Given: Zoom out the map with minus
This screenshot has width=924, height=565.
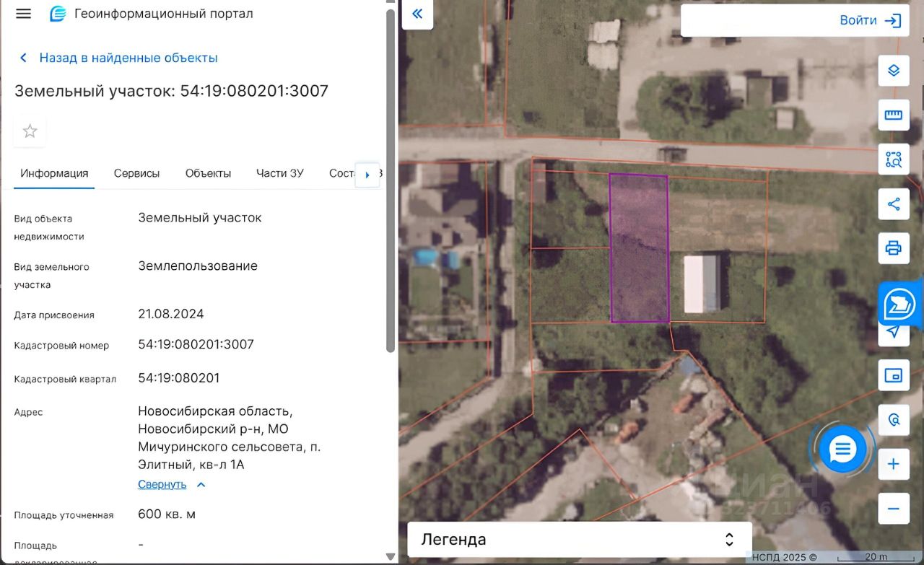Looking at the screenshot, I should pyautogui.click(x=893, y=509).
